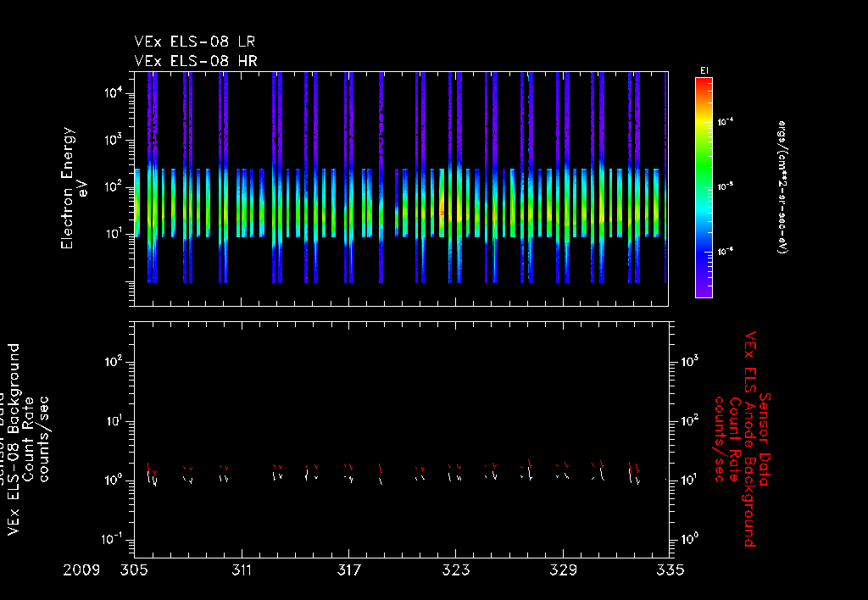This screenshot has width=868, height=600.
Task: Click the 'VEx ELS-08 HR' plot title
Action: tap(196, 61)
